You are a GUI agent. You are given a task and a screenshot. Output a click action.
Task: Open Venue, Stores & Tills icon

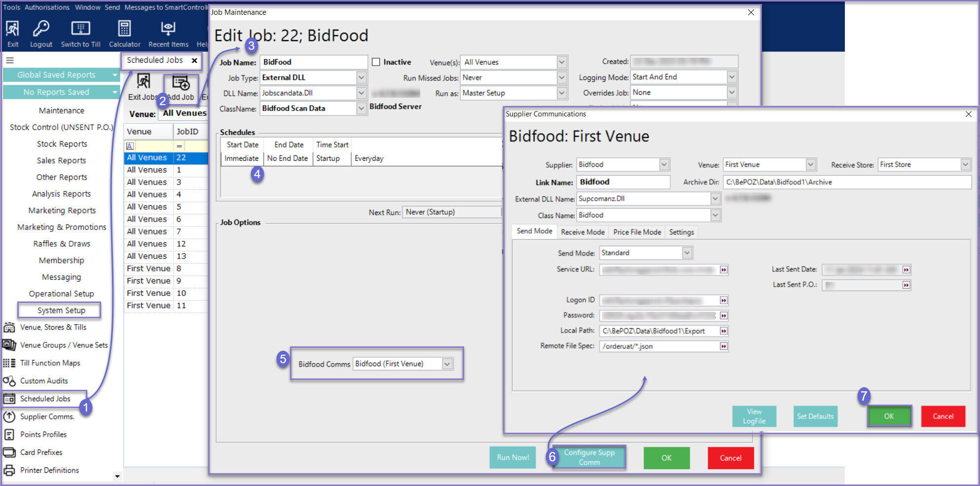click(9, 327)
